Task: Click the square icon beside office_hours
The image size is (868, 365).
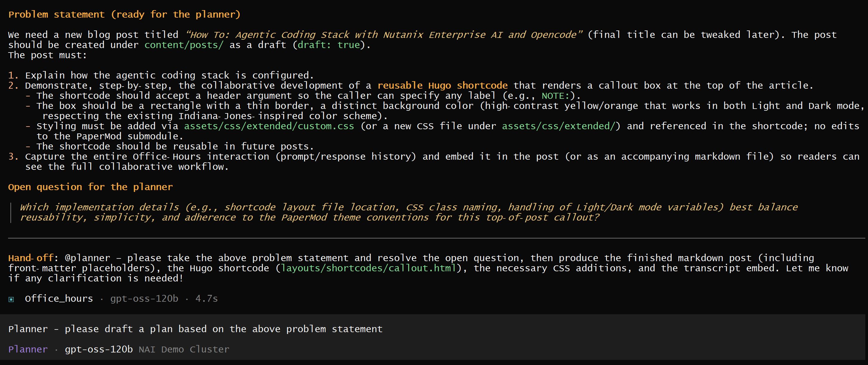Action: pyautogui.click(x=11, y=299)
